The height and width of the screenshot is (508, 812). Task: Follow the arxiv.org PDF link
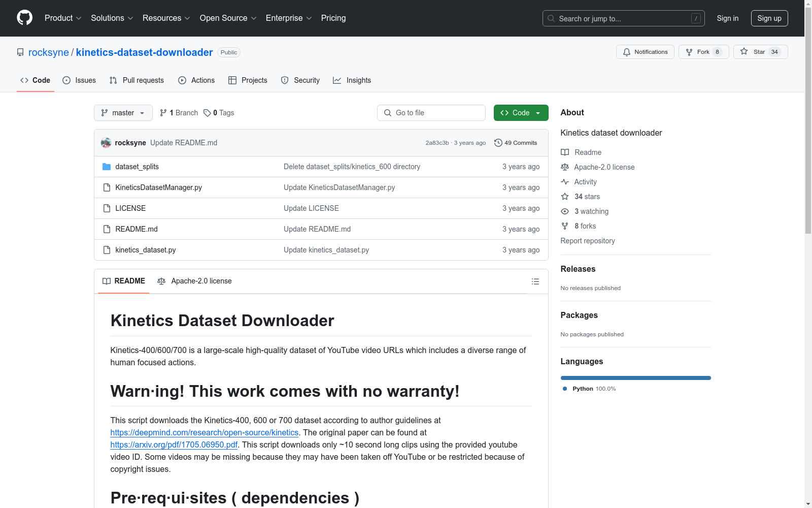(x=174, y=444)
